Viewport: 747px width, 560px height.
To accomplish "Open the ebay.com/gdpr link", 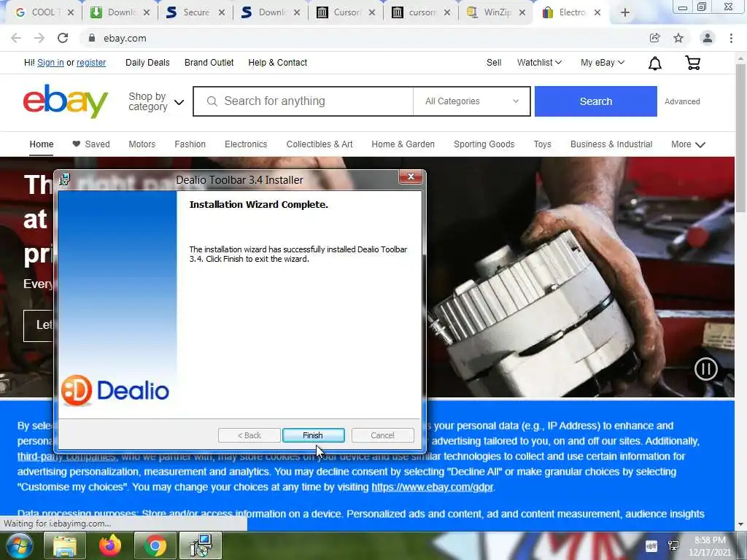I will 432,487.
